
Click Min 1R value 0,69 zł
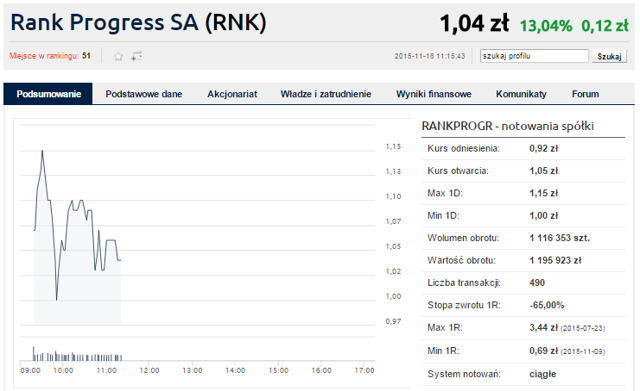click(x=543, y=351)
